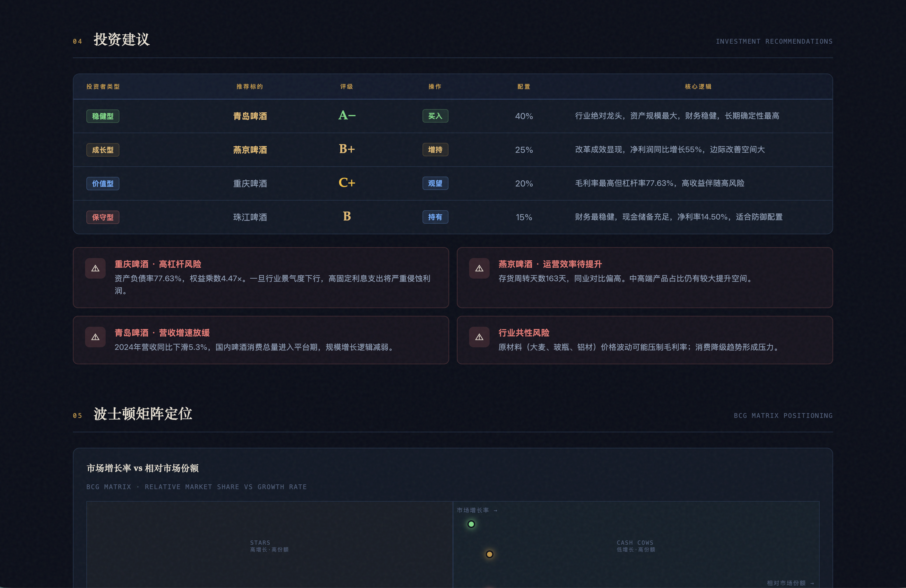Click the warning icon for 行业共性风险
The image size is (906, 588).
coord(479,337)
